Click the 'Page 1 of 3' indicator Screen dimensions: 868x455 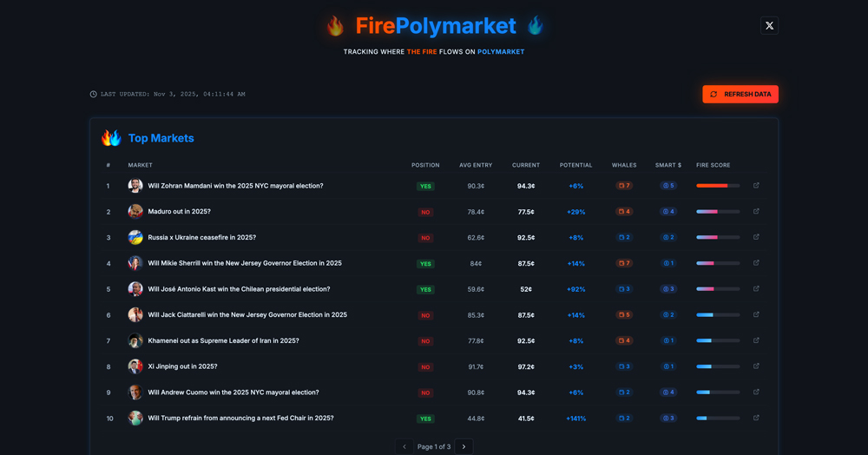(x=434, y=446)
